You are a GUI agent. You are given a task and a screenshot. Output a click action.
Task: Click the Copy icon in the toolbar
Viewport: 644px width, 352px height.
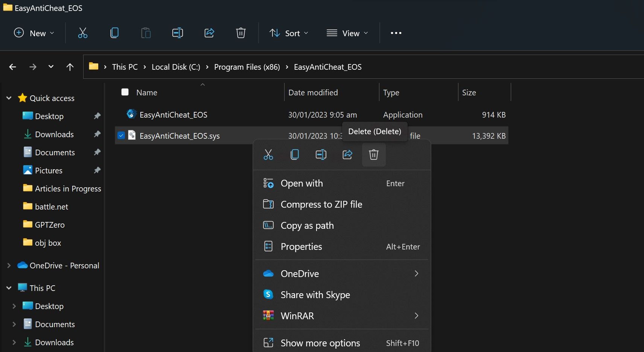click(114, 33)
